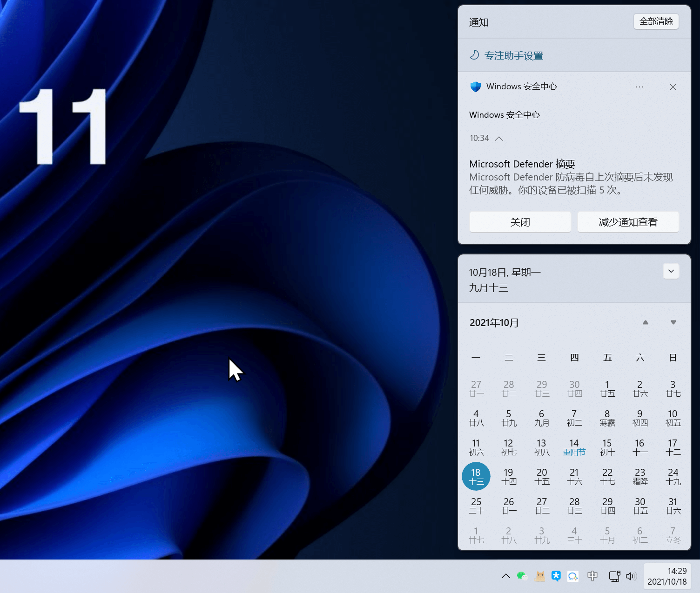Screen dimensions: 700x593
Task: Go to next month in calendar
Action: coord(673,322)
